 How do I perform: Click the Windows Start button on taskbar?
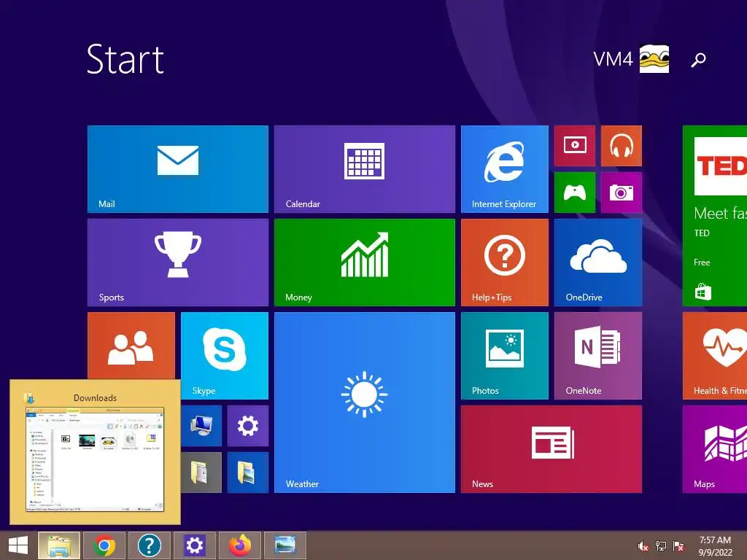[x=18, y=545]
